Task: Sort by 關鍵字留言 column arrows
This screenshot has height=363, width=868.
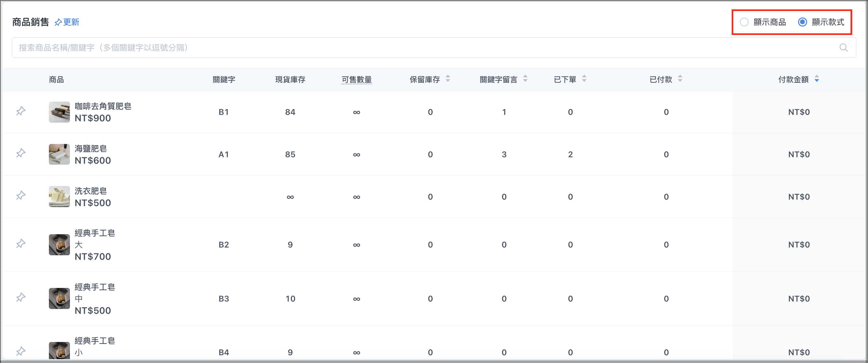Action: point(525,79)
